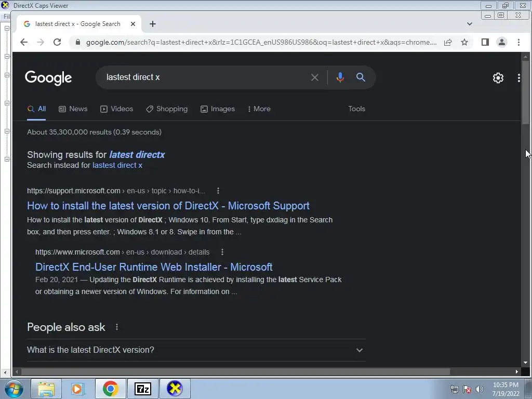The width and height of the screenshot is (532, 399).
Task: Switch to the Shopping tab
Action: [167, 109]
